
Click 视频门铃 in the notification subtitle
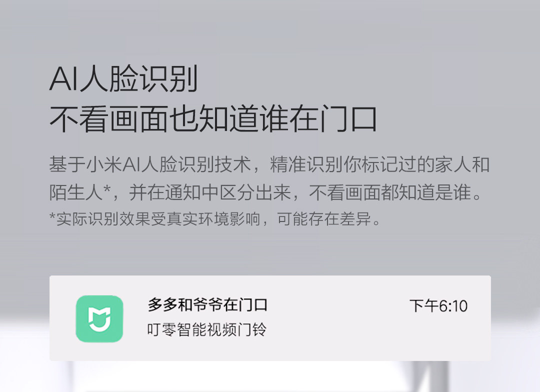(236, 329)
